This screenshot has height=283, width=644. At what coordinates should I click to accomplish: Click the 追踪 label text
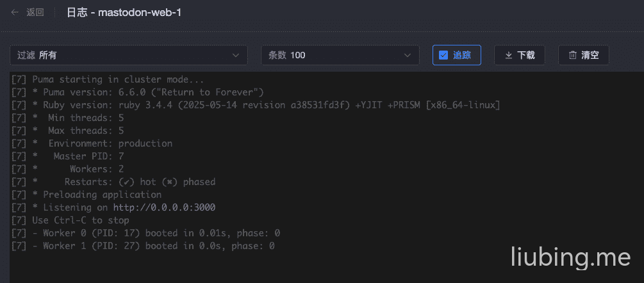tap(462, 55)
